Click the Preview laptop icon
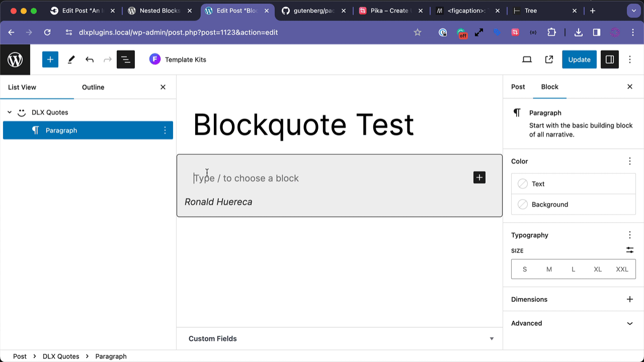Image resolution: width=644 pixels, height=362 pixels. point(527,59)
